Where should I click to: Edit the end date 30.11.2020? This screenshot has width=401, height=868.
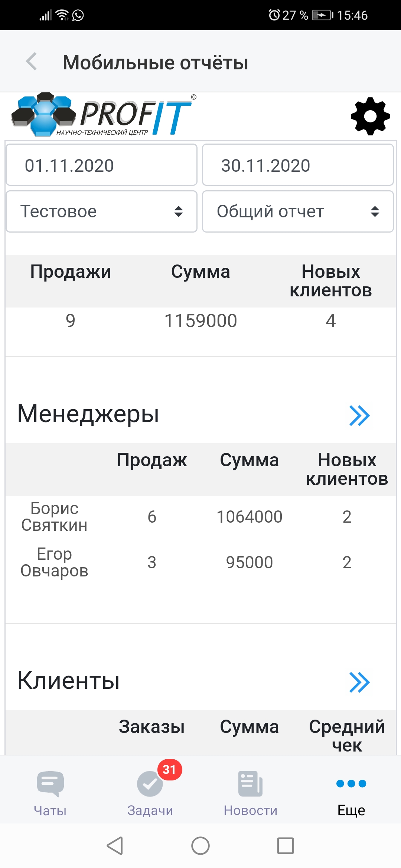pos(298,165)
